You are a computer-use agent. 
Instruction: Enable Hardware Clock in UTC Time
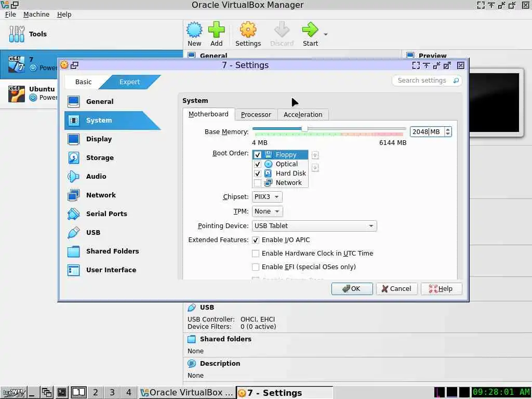click(256, 254)
